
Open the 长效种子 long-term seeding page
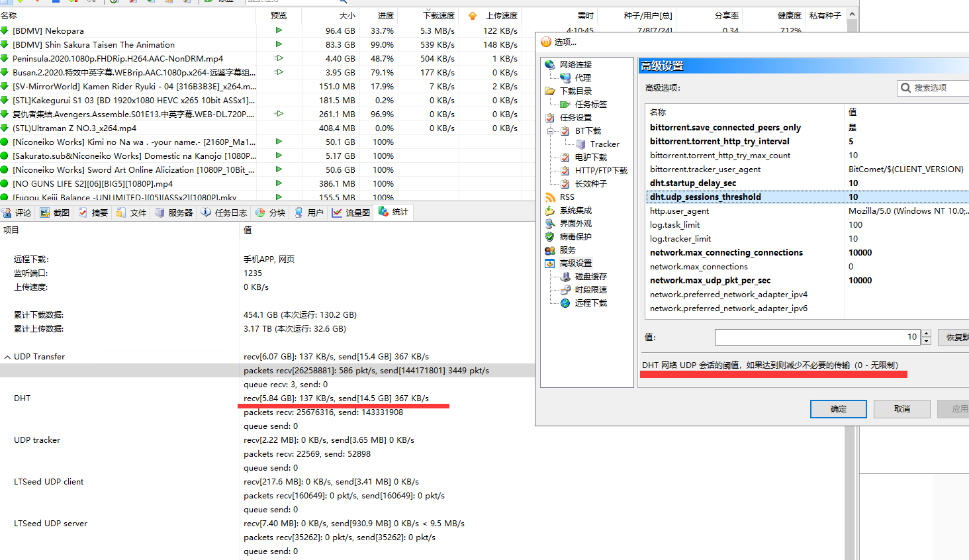(590, 183)
